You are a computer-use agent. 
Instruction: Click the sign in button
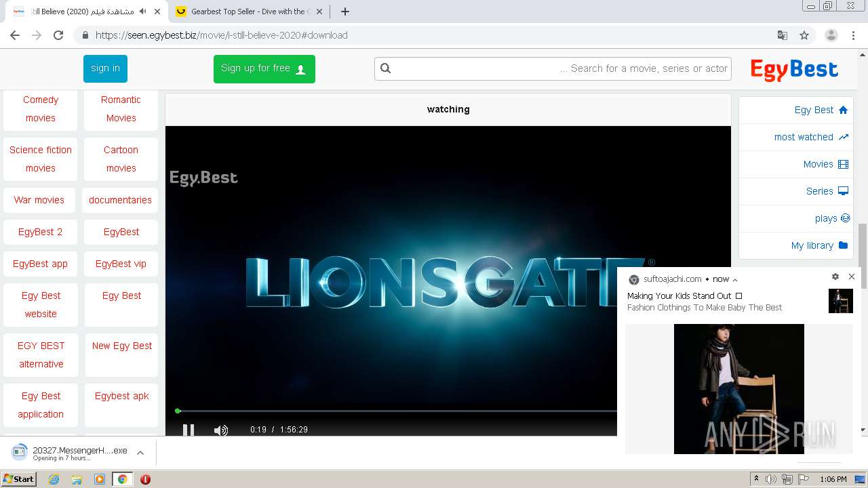click(x=105, y=68)
